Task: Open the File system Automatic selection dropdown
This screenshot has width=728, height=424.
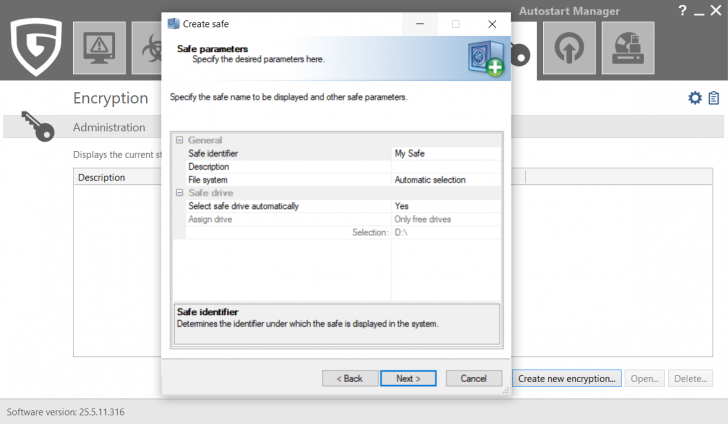Action: tap(446, 180)
